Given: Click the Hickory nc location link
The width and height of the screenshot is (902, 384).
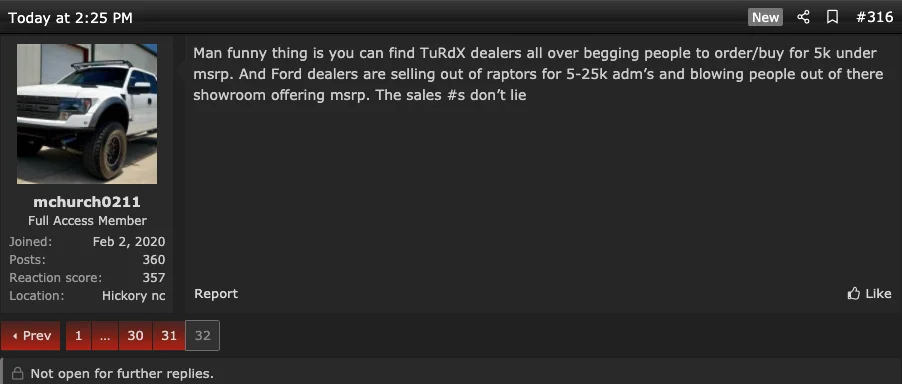Looking at the screenshot, I should 133,296.
